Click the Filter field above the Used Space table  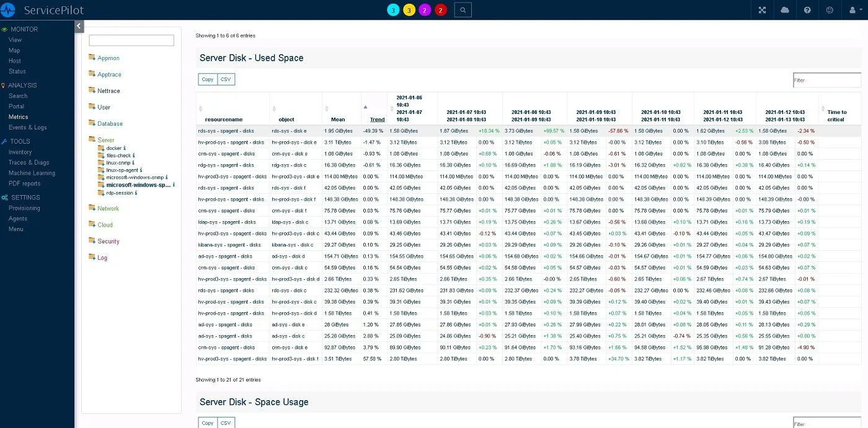(826, 80)
